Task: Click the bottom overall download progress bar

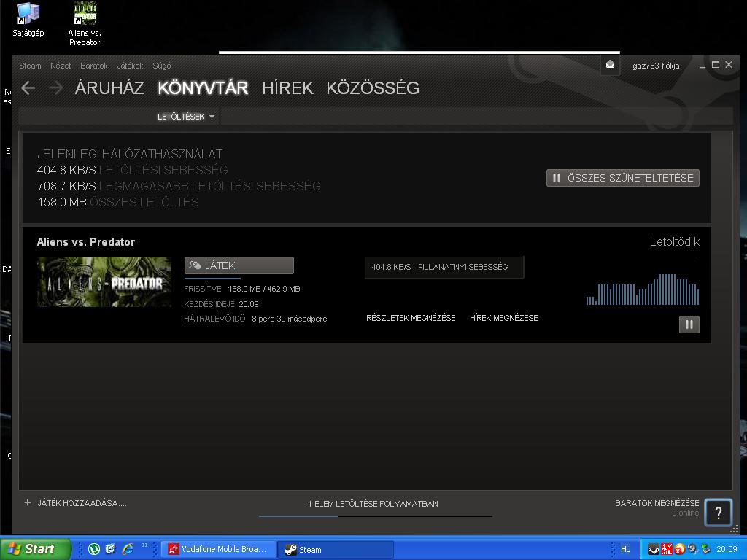Action: coord(376,516)
